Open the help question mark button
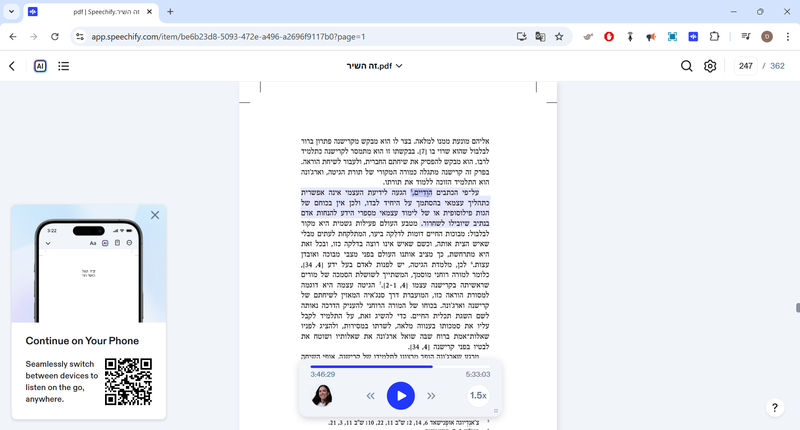 click(774, 407)
